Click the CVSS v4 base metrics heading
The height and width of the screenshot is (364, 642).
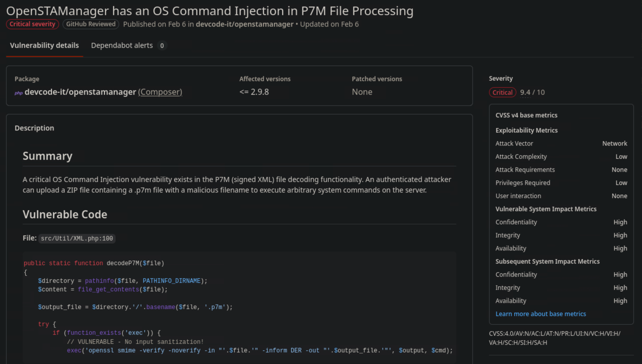click(x=526, y=115)
